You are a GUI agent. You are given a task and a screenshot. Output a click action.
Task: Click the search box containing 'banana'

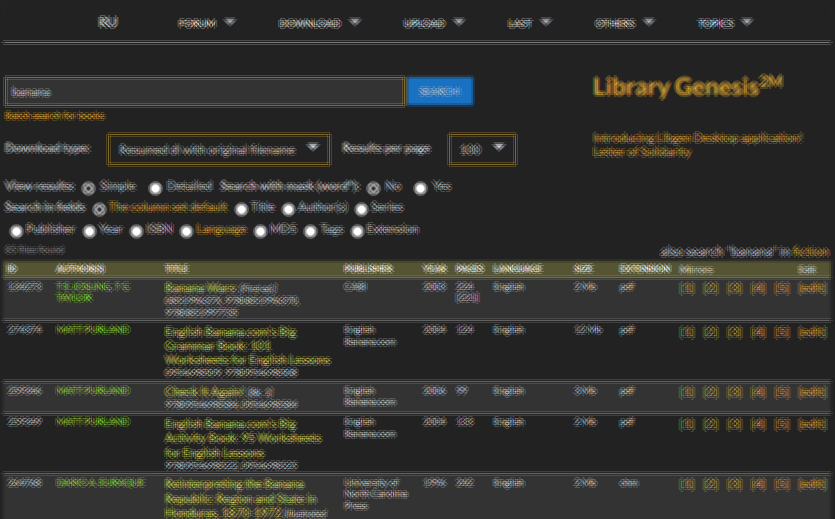pos(204,92)
